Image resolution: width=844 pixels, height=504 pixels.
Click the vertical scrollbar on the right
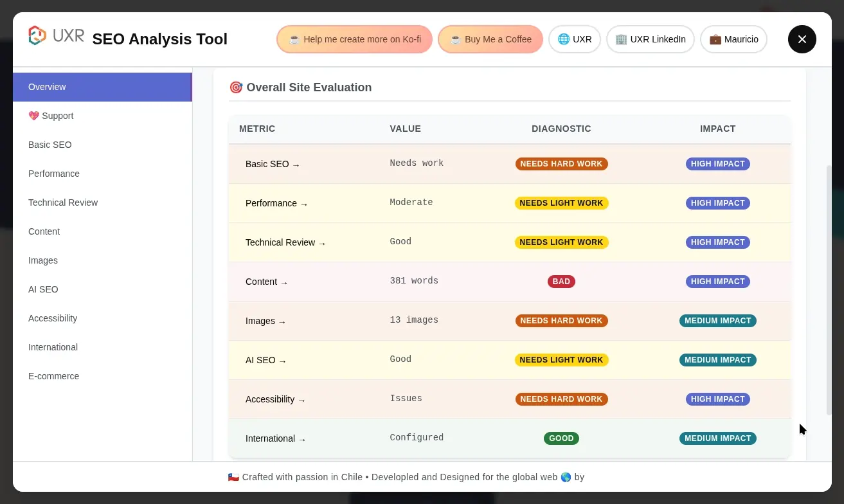coord(829,289)
